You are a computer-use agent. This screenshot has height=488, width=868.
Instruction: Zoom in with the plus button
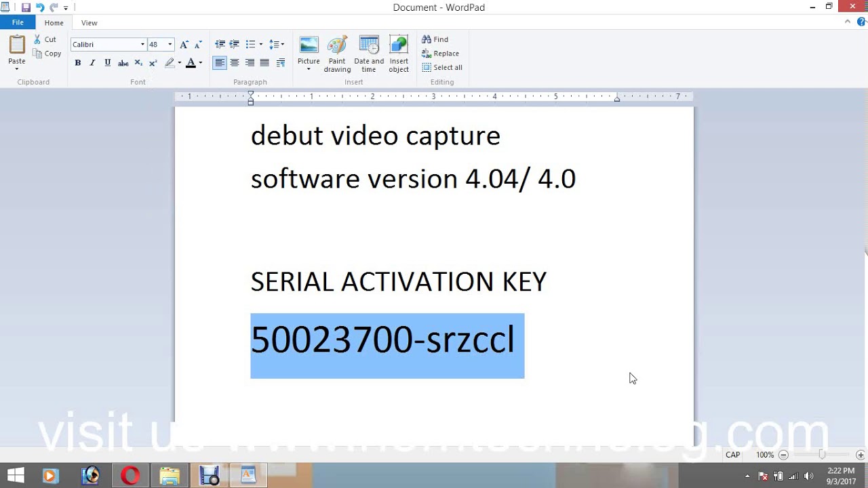tap(861, 455)
